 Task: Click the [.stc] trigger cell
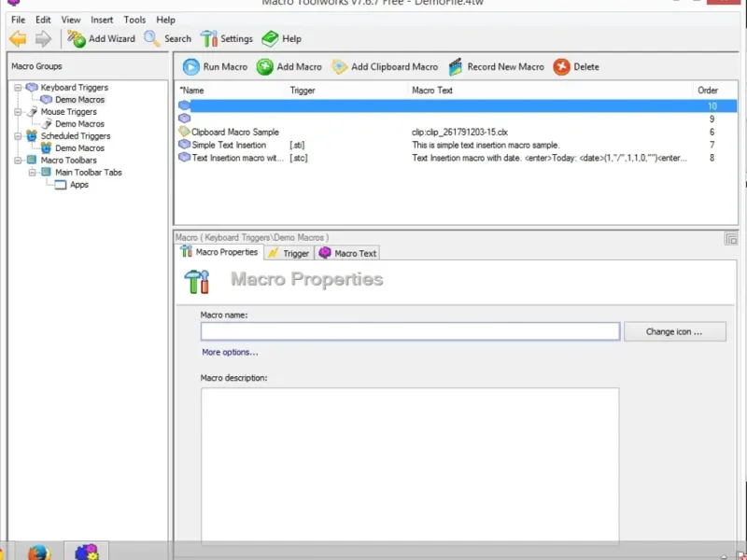pos(298,158)
